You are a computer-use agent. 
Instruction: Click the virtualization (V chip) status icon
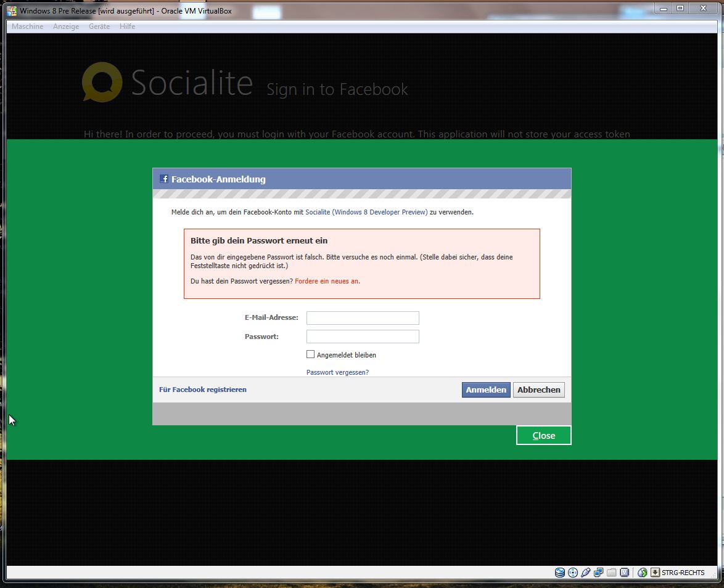(x=624, y=573)
